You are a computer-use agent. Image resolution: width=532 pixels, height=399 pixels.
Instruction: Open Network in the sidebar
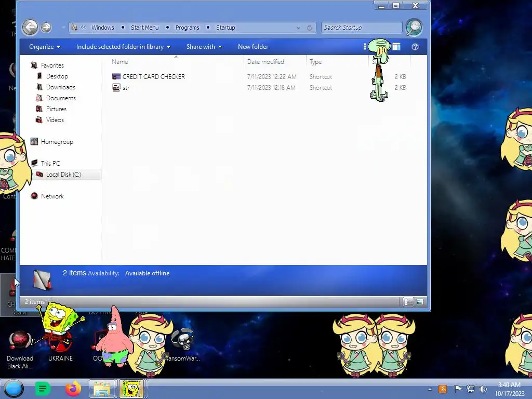click(52, 196)
